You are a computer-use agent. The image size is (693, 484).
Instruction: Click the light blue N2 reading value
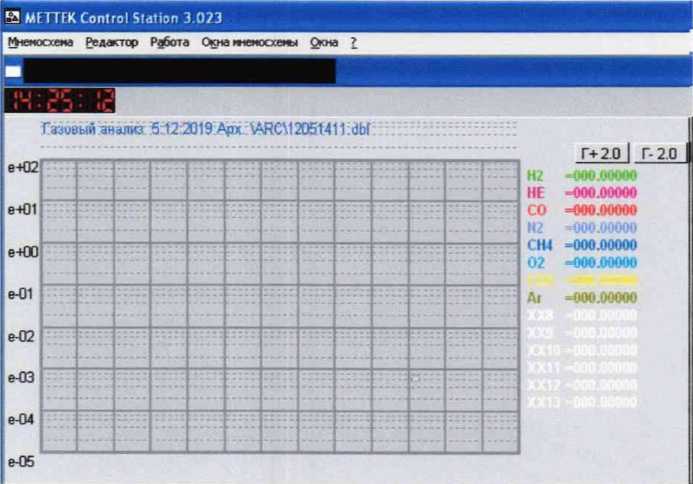pos(601,227)
